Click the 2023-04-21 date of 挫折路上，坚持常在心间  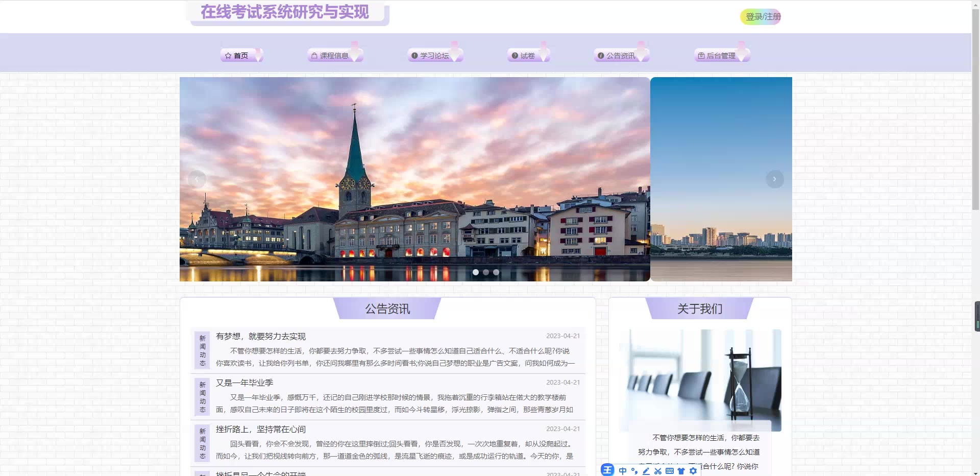pos(563,429)
